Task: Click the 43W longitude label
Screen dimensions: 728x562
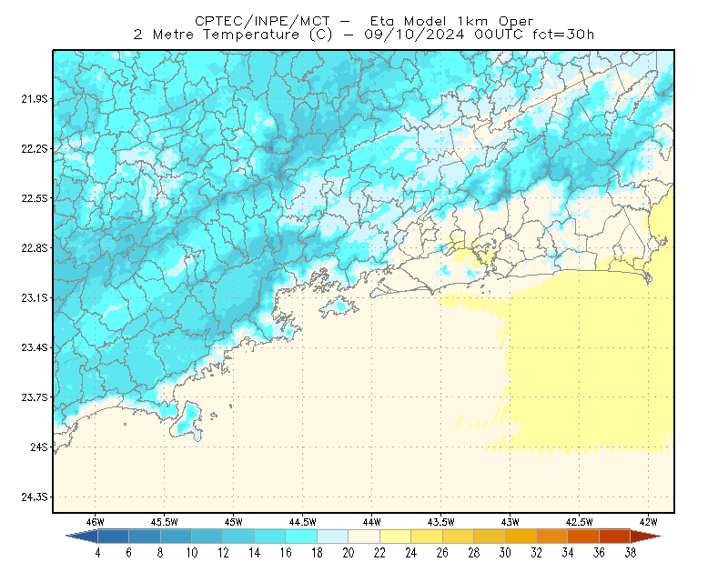Action: pyautogui.click(x=510, y=522)
